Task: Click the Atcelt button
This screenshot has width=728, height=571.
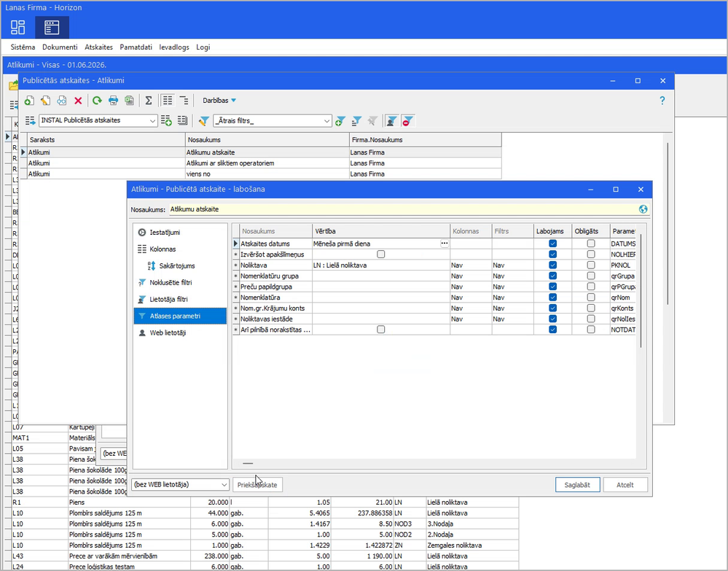Action: [x=625, y=484]
